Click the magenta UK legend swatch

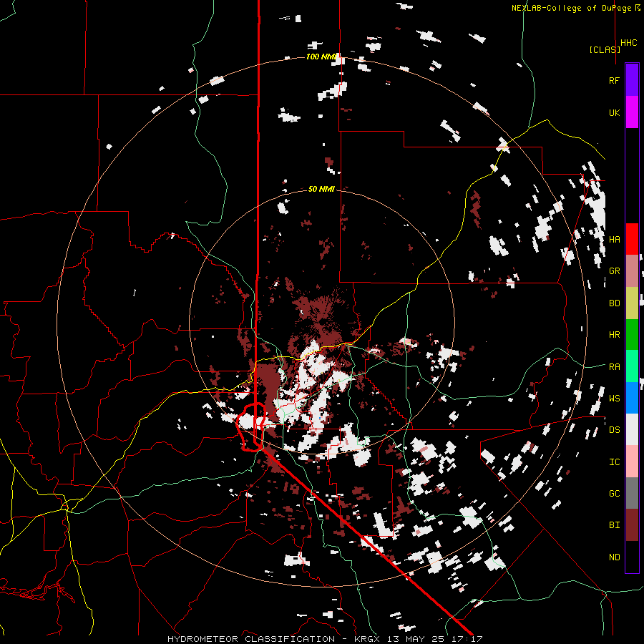tap(632, 112)
